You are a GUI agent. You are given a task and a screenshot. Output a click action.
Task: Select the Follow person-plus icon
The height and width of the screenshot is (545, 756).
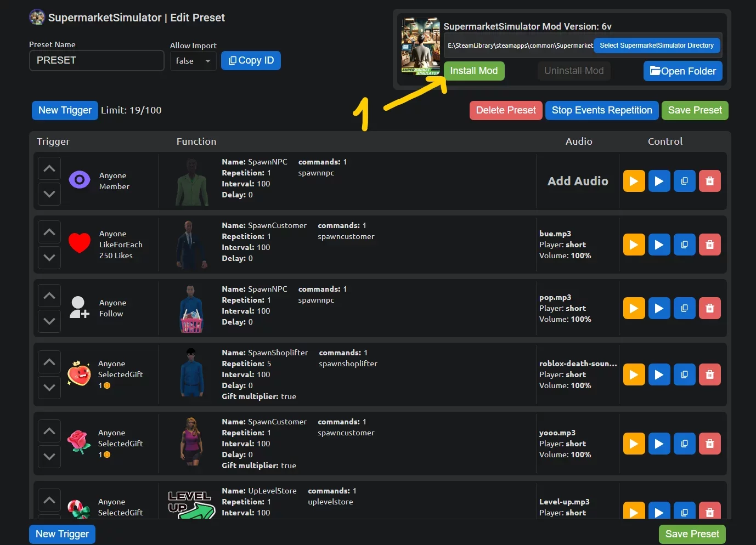click(x=80, y=307)
